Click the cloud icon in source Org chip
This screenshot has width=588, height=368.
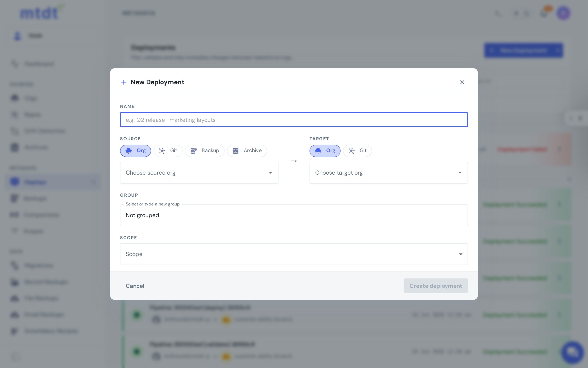(x=129, y=151)
